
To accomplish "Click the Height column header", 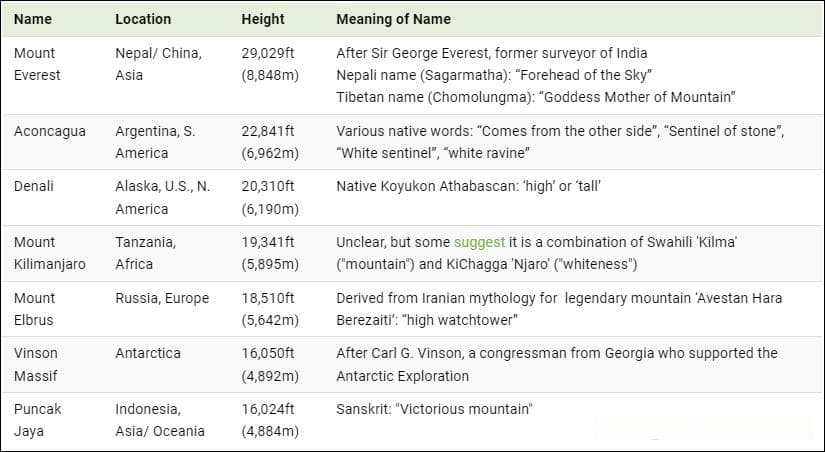I will tap(263, 19).
